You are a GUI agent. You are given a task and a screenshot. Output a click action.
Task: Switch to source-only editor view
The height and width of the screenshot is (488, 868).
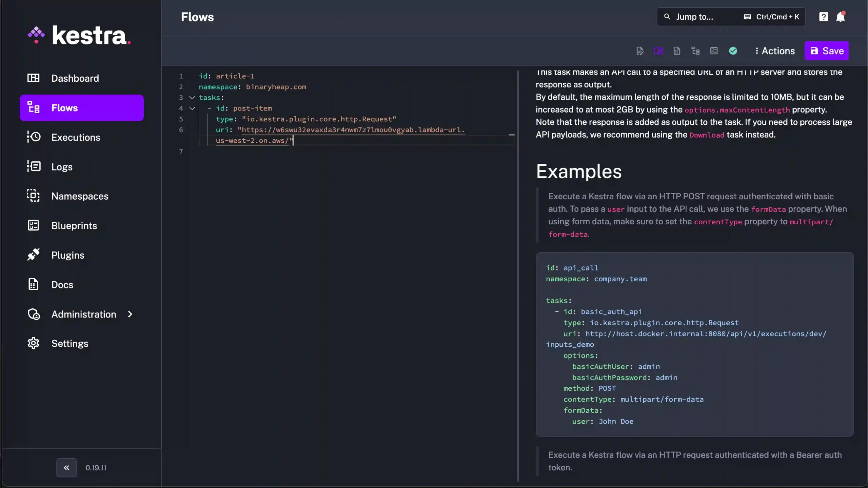(640, 51)
